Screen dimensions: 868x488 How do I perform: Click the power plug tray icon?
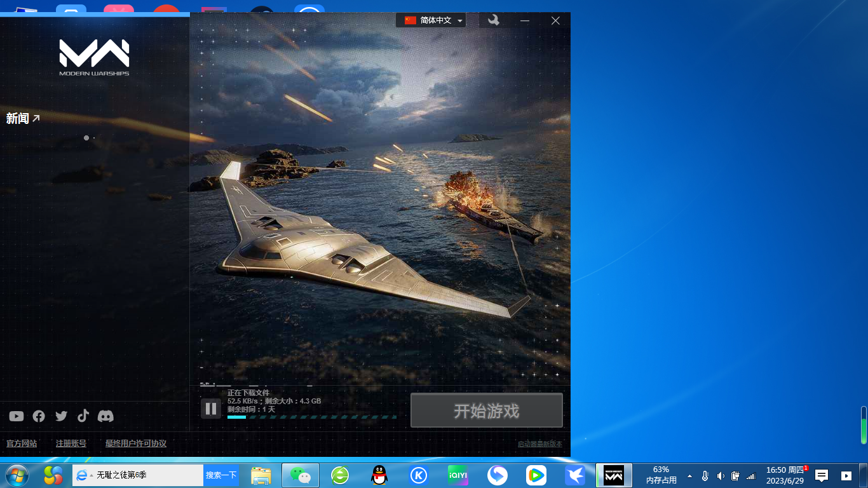pyautogui.click(x=736, y=476)
